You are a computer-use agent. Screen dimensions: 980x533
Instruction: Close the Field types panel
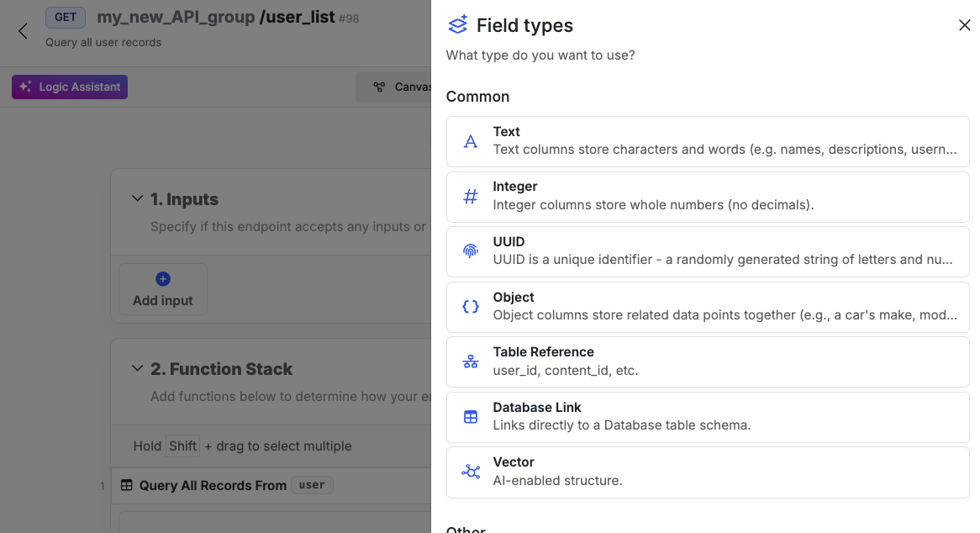tap(964, 25)
